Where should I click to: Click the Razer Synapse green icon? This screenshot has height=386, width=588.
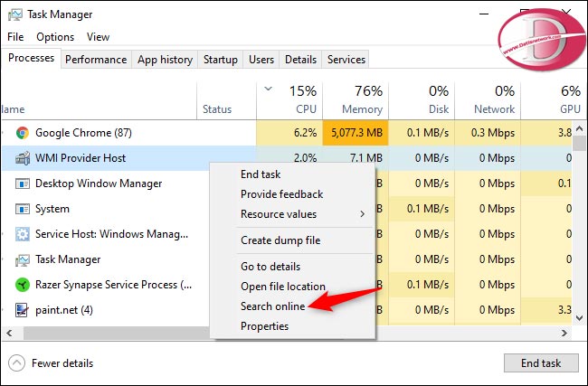[x=23, y=285]
